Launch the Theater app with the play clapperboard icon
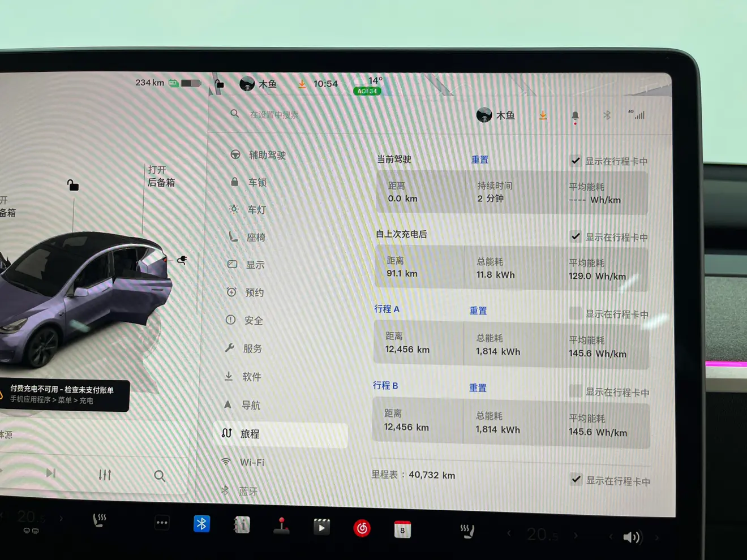Screen dimensions: 747x560 pyautogui.click(x=321, y=527)
